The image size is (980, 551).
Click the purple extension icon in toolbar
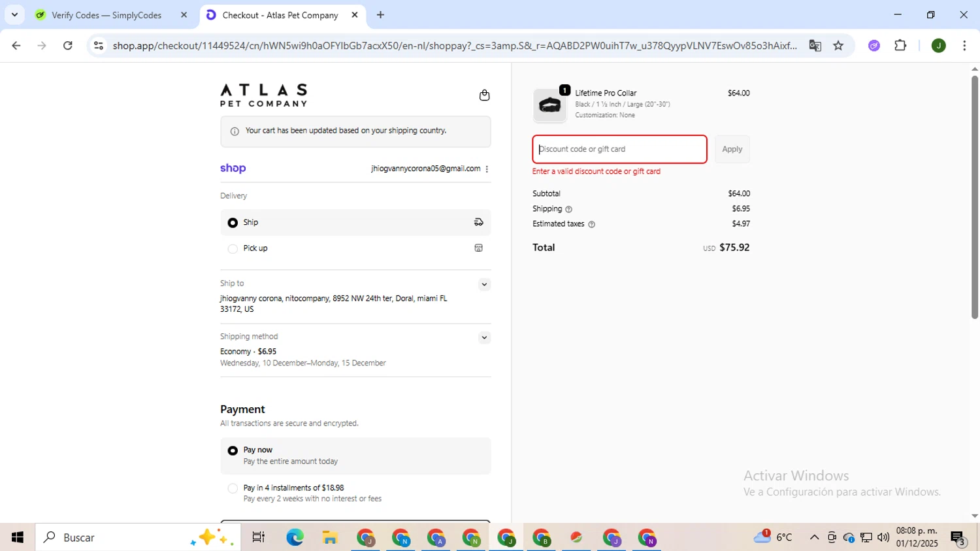pos(874,46)
